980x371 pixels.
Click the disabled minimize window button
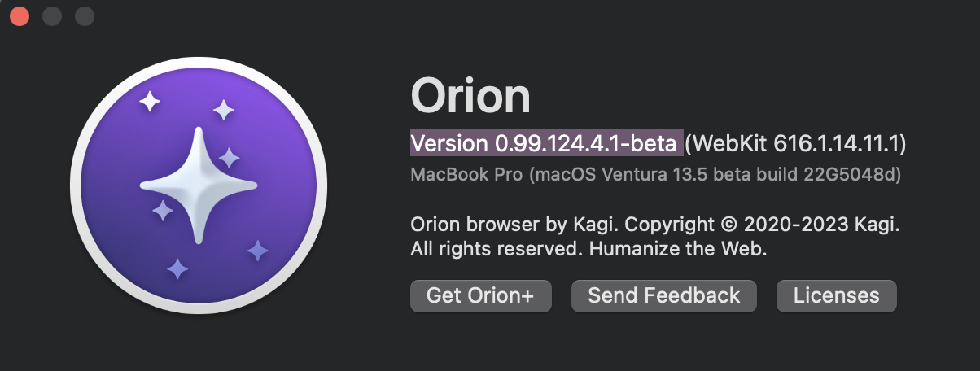(52, 16)
